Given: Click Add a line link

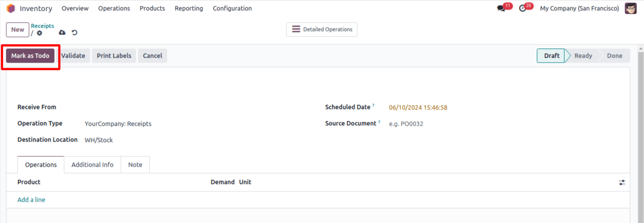Looking at the screenshot, I should click(x=31, y=200).
